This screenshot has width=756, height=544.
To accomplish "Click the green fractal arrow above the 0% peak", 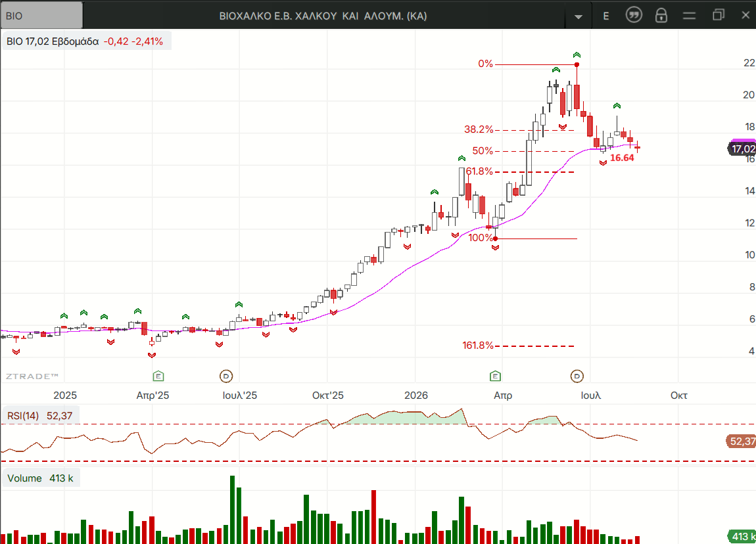I will 577,55.
